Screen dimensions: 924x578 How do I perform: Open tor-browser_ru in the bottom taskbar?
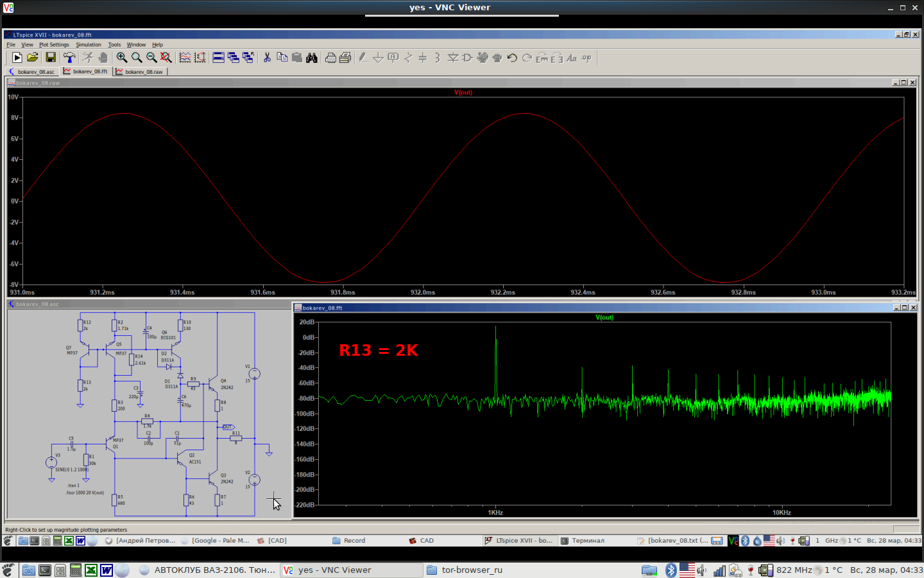(471, 570)
